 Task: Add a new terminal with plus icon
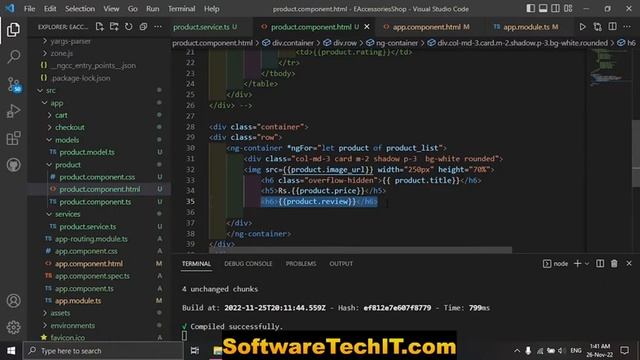pos(577,264)
